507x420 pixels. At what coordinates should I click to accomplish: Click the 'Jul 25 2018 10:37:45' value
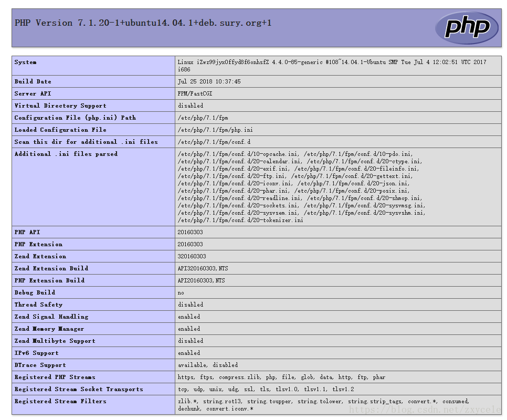click(209, 81)
